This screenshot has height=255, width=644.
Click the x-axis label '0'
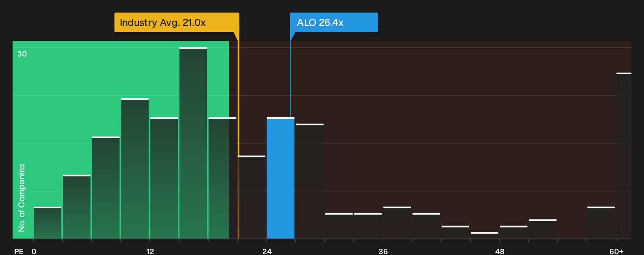[34, 251]
